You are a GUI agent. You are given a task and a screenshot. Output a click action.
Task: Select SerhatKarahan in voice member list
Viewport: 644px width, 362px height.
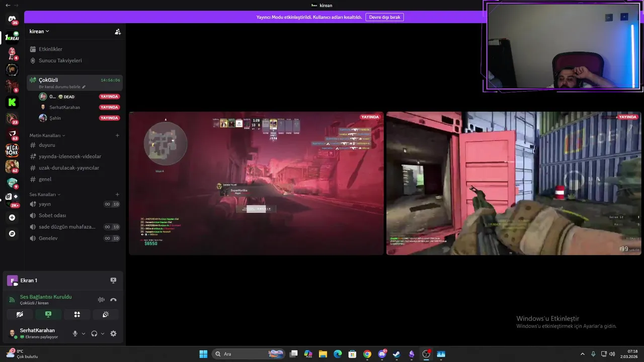click(x=79, y=107)
